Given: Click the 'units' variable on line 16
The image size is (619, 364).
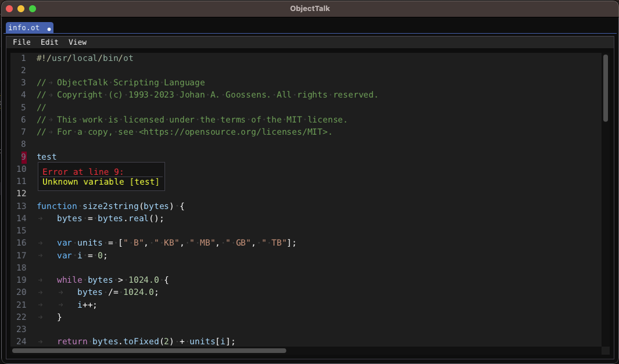Looking at the screenshot, I should click(90, 243).
